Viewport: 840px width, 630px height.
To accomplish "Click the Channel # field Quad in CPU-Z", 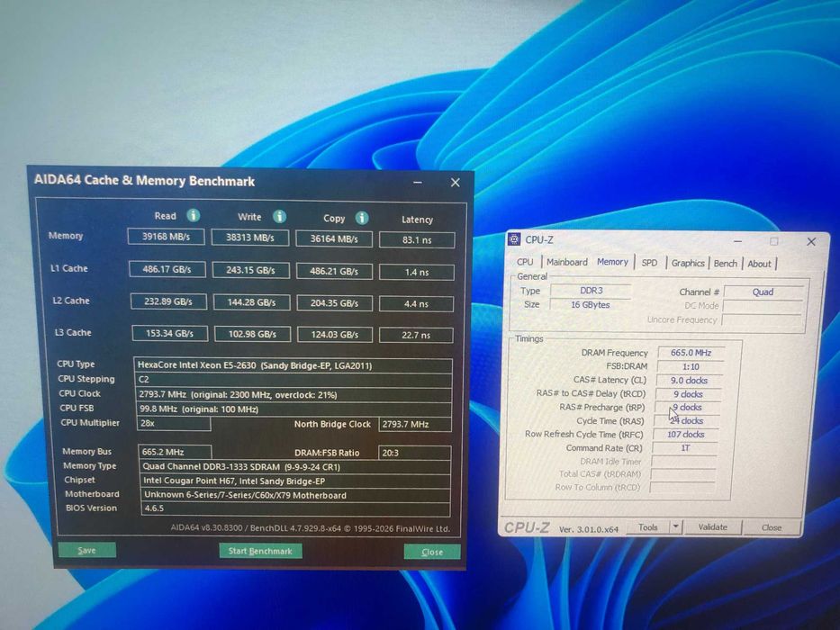I will (763, 292).
